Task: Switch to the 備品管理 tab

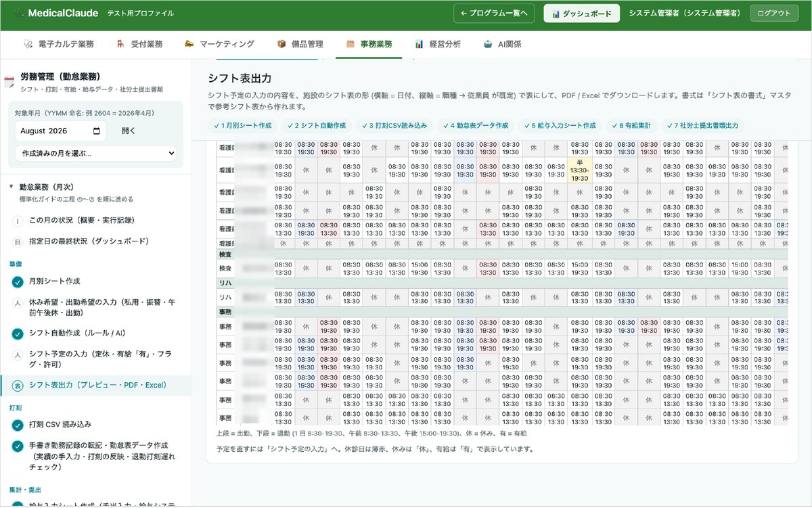Action: pos(300,44)
